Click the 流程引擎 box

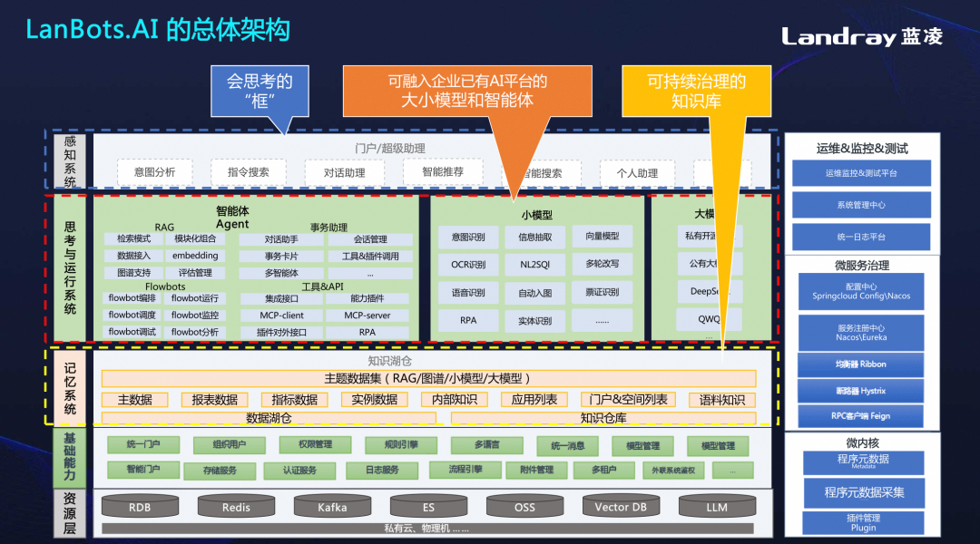pos(465,470)
